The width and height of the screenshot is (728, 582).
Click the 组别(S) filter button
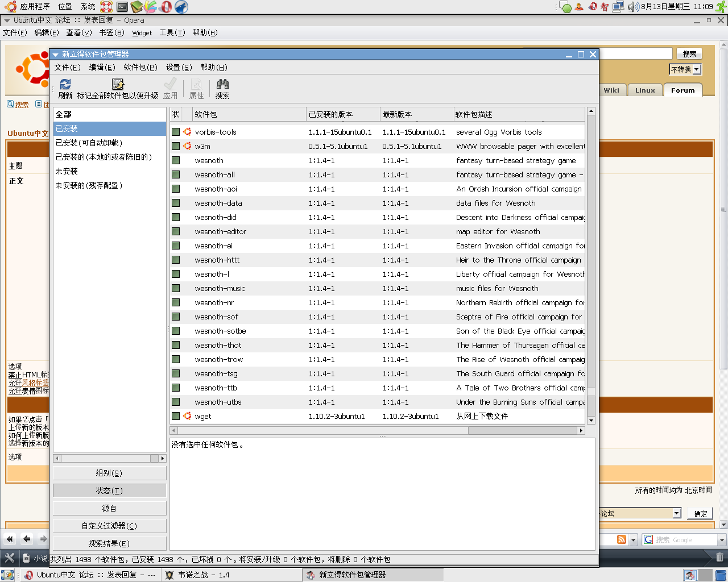tap(109, 473)
